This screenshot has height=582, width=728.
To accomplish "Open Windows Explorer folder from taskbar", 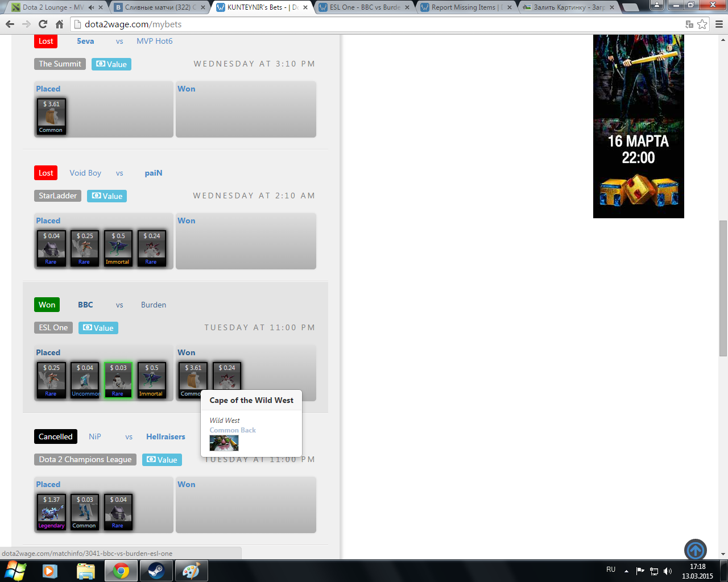I will click(85, 571).
